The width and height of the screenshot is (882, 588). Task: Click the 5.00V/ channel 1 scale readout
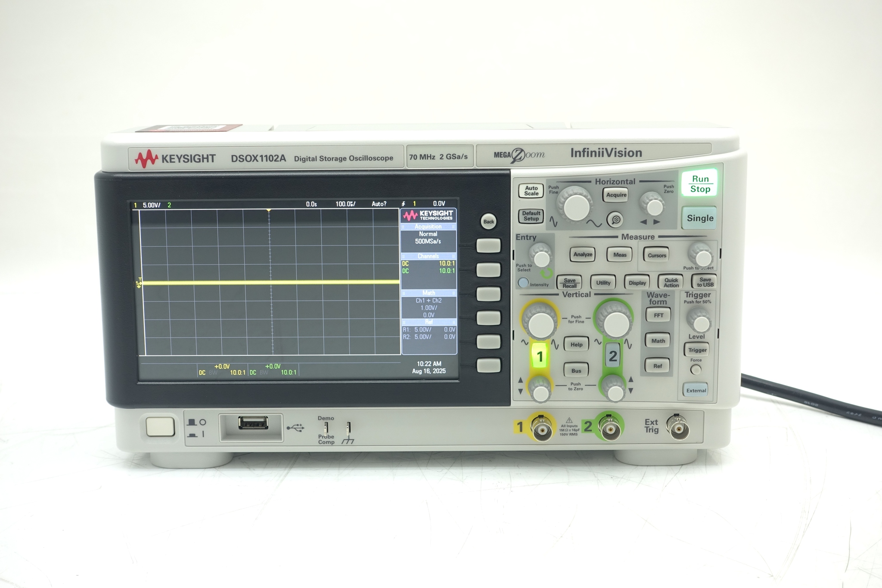151,205
